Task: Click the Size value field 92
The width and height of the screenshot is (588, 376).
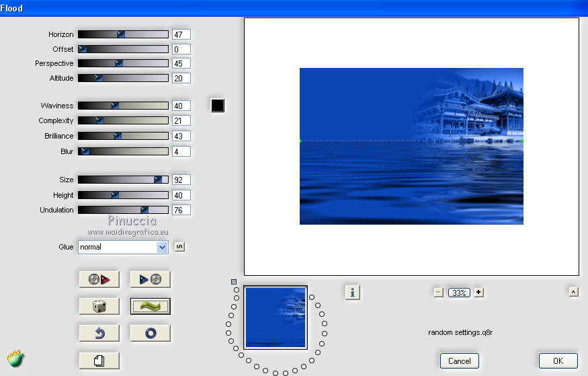Action: point(181,180)
